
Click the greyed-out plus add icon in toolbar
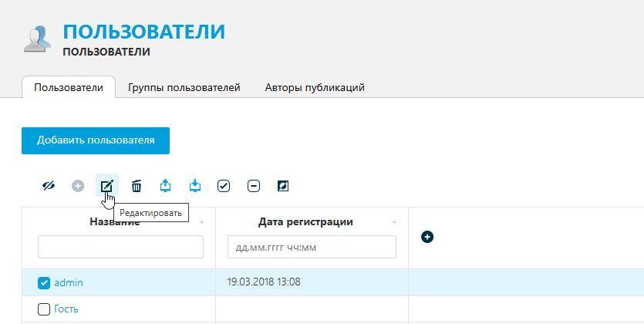pyautogui.click(x=78, y=186)
